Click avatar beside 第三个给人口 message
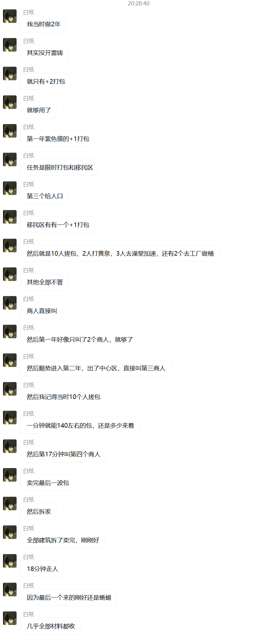The height and width of the screenshot is (644, 265). click(10, 188)
